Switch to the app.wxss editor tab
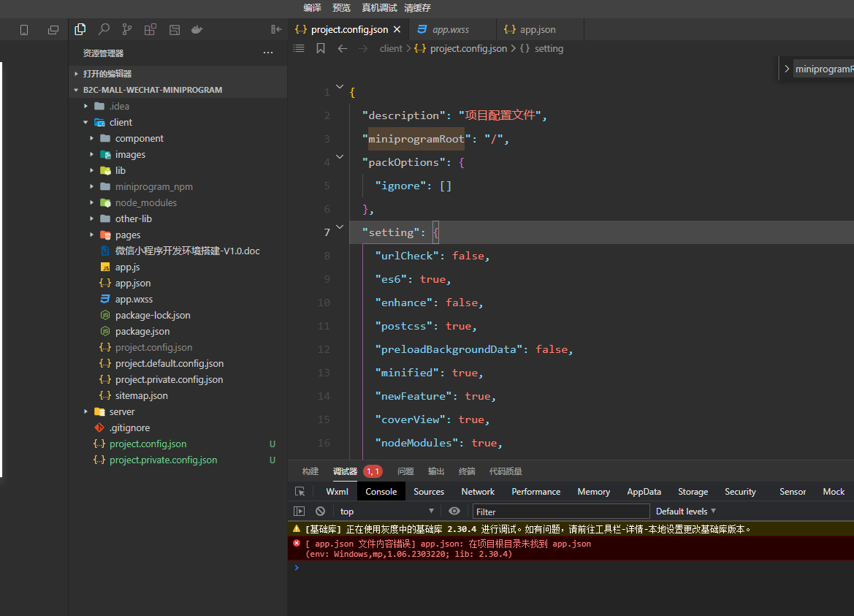The width and height of the screenshot is (854, 616). pos(450,30)
